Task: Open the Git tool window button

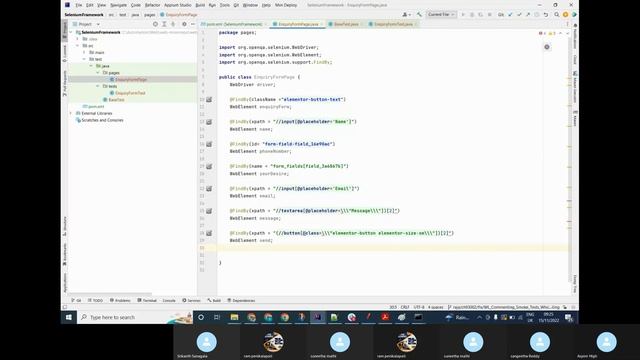Action: tap(76, 300)
